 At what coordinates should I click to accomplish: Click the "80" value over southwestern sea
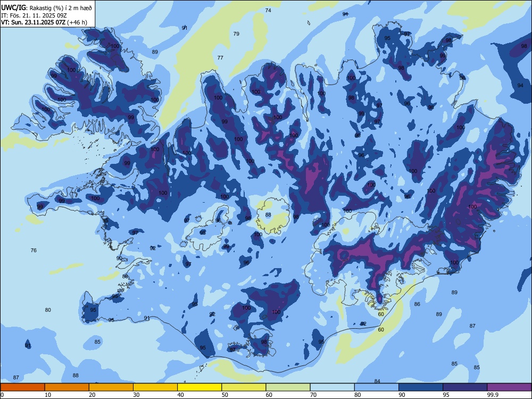click(48, 310)
